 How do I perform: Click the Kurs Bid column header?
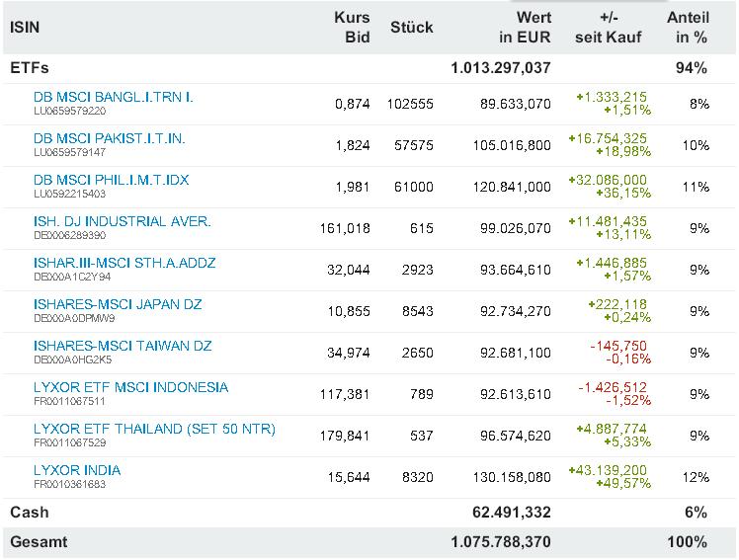pos(352,28)
